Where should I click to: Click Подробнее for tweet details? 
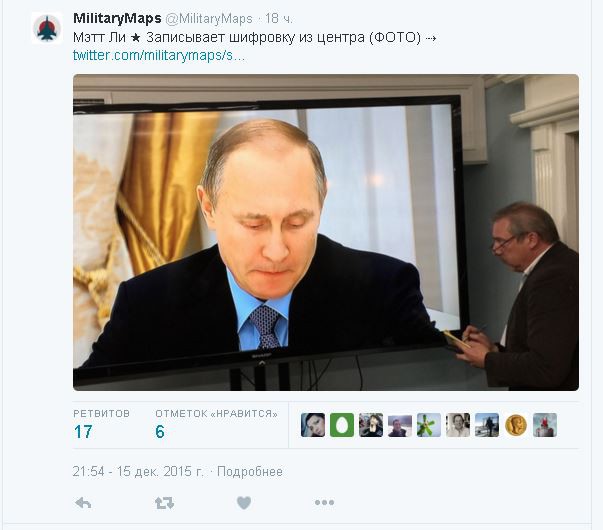pyautogui.click(x=250, y=472)
